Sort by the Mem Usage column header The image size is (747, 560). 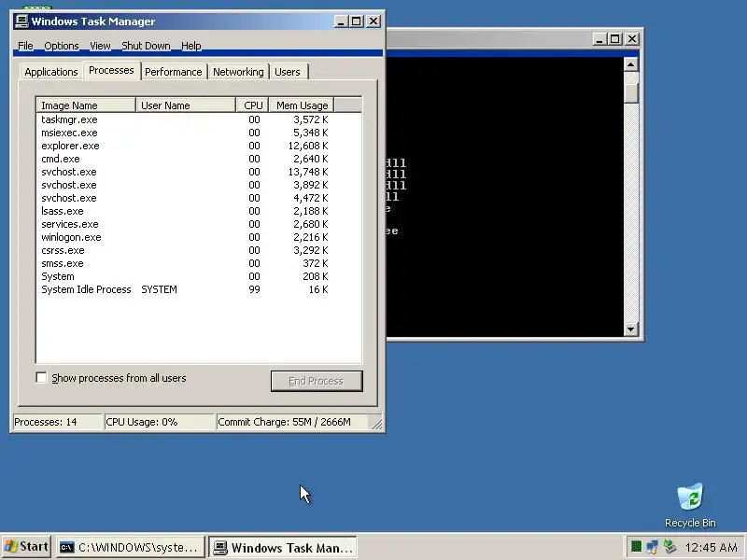pos(302,105)
